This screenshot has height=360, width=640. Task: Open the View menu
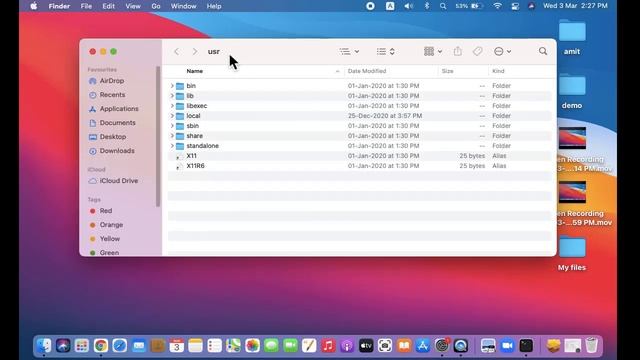tap(133, 6)
